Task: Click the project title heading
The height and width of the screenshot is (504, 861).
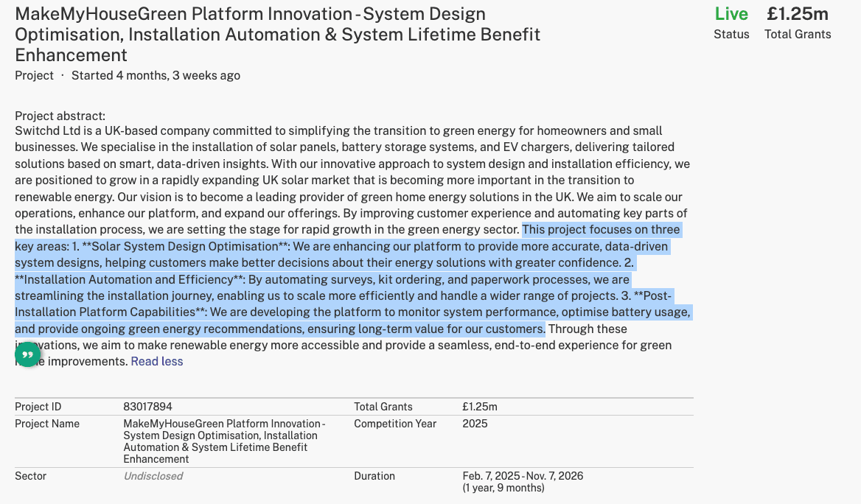Action: point(277,34)
